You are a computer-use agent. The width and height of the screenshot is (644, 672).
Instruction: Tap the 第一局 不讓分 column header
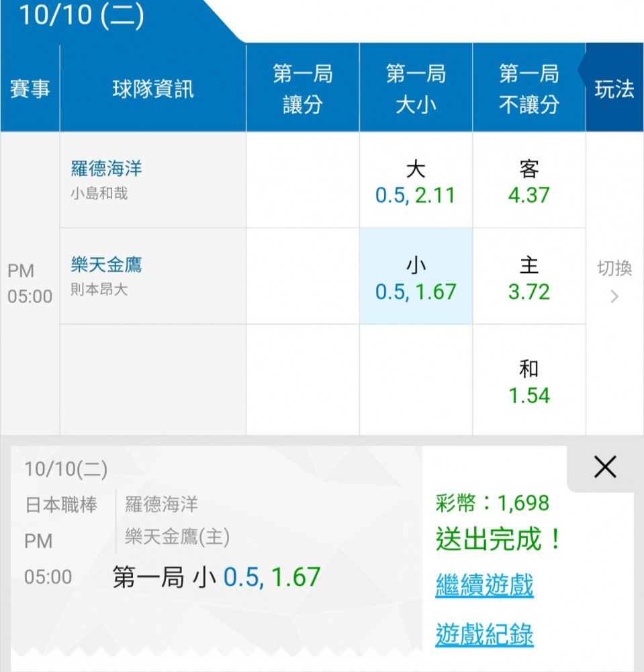click(x=528, y=89)
